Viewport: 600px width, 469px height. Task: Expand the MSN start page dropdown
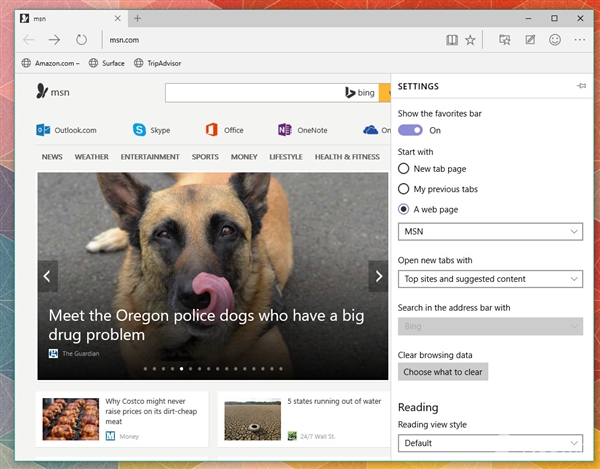point(490,232)
